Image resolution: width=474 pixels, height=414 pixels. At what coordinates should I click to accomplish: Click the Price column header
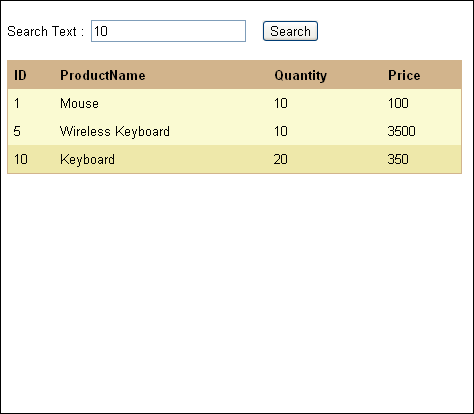point(404,75)
